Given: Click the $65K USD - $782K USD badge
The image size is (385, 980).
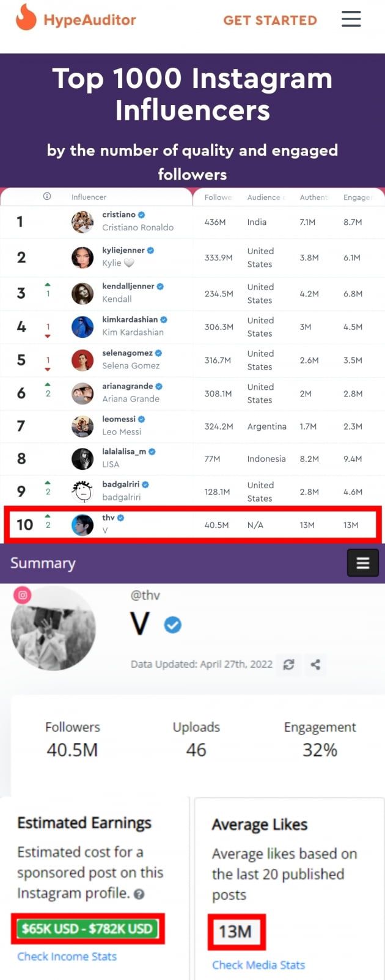Looking at the screenshot, I should coord(87,929).
